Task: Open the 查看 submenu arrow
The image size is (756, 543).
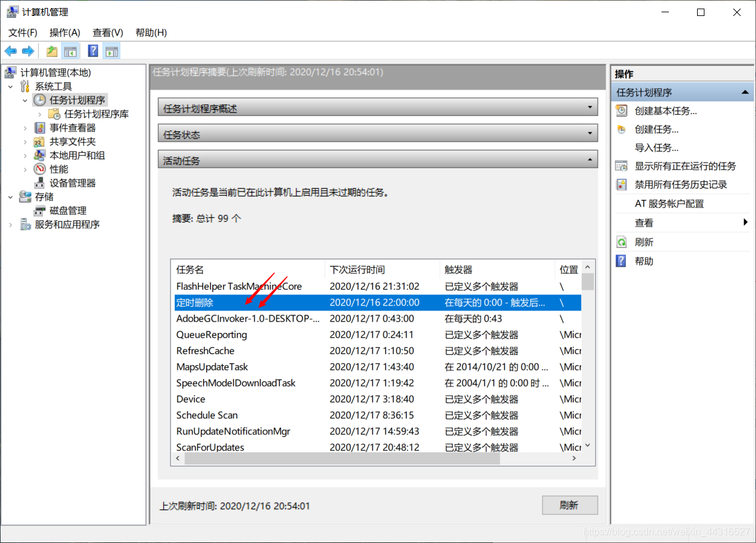Action: [x=746, y=222]
